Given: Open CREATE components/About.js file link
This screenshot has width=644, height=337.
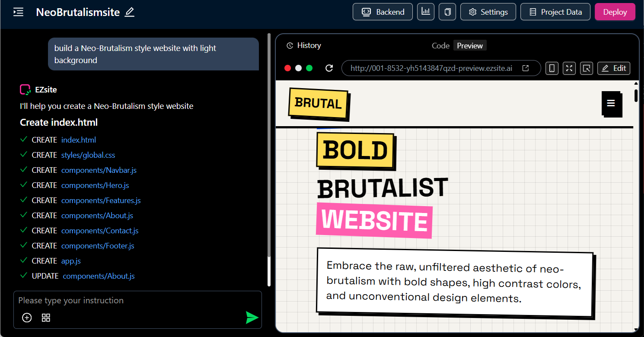Looking at the screenshot, I should [x=97, y=216].
